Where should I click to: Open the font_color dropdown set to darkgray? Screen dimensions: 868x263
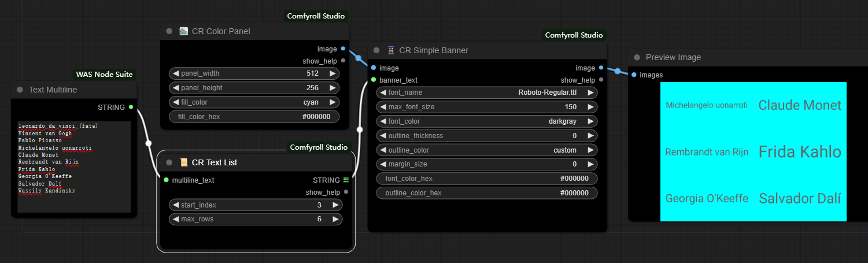tap(487, 121)
